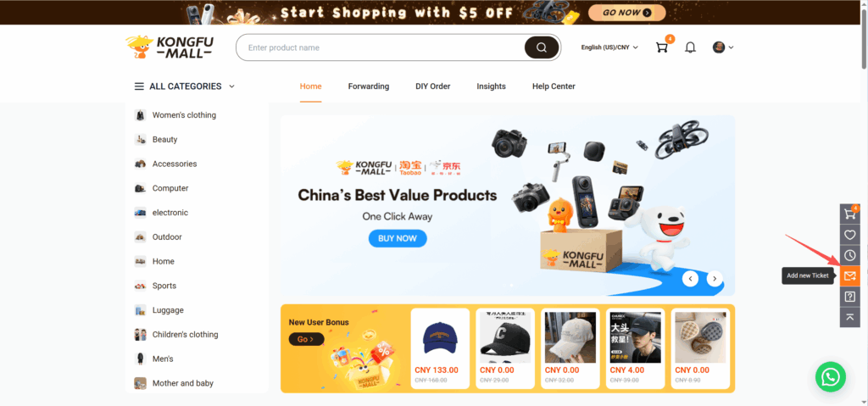Show next banner slide arrow
Viewport: 868px width, 406px height.
(x=715, y=279)
